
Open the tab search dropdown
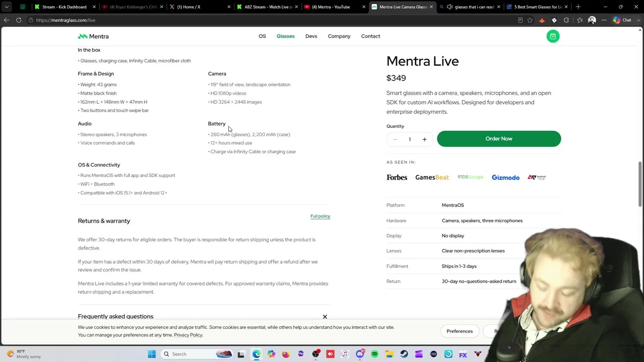point(7,7)
